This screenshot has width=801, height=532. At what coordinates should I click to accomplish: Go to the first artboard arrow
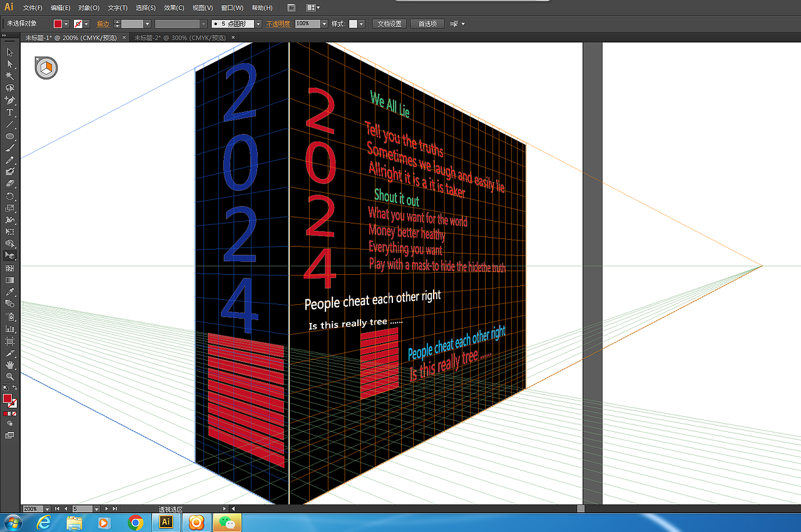pyautogui.click(x=57, y=509)
